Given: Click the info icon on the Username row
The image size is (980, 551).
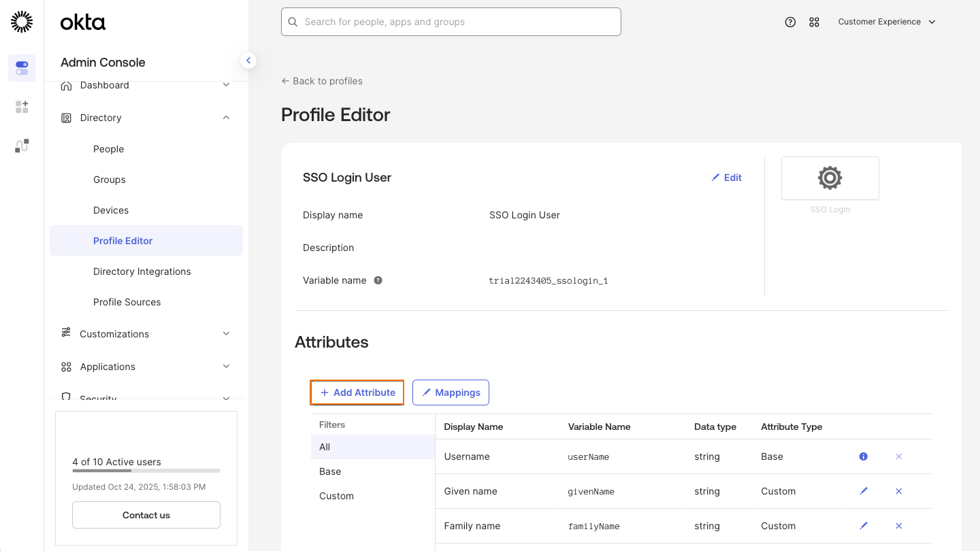Looking at the screenshot, I should 863,456.
